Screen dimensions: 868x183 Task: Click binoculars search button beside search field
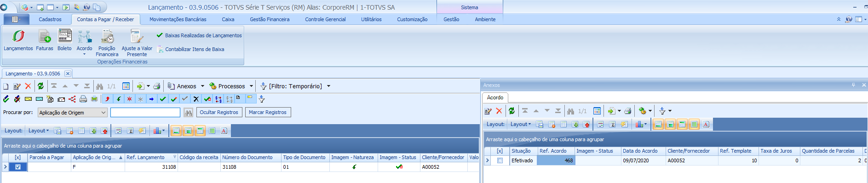click(188, 112)
